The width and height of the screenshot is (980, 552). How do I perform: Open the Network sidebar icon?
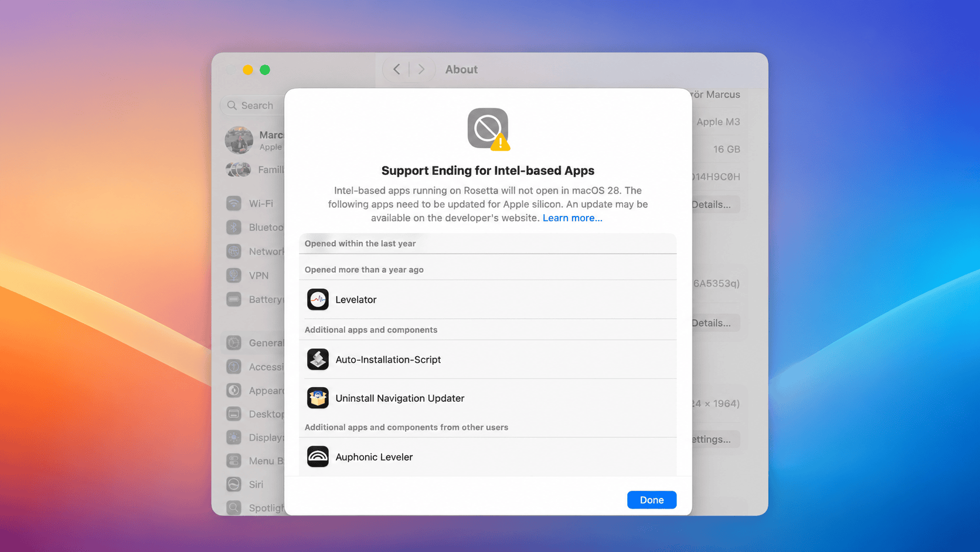234,252
